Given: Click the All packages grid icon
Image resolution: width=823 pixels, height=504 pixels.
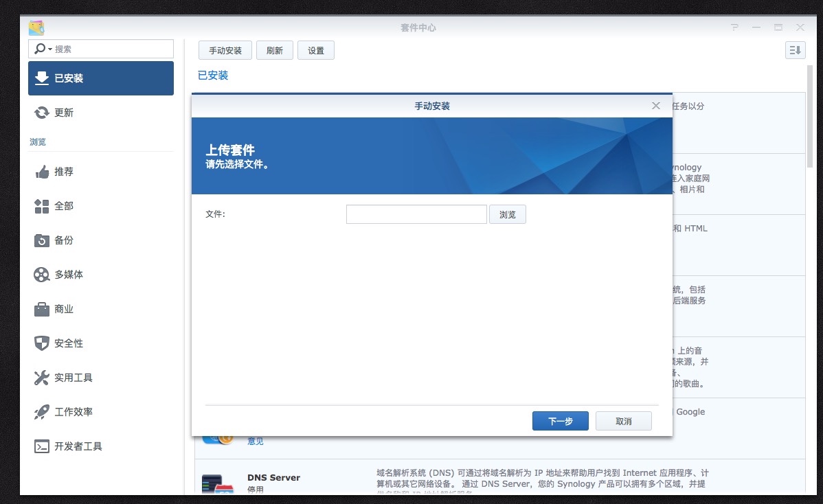Looking at the screenshot, I should pyautogui.click(x=42, y=206).
